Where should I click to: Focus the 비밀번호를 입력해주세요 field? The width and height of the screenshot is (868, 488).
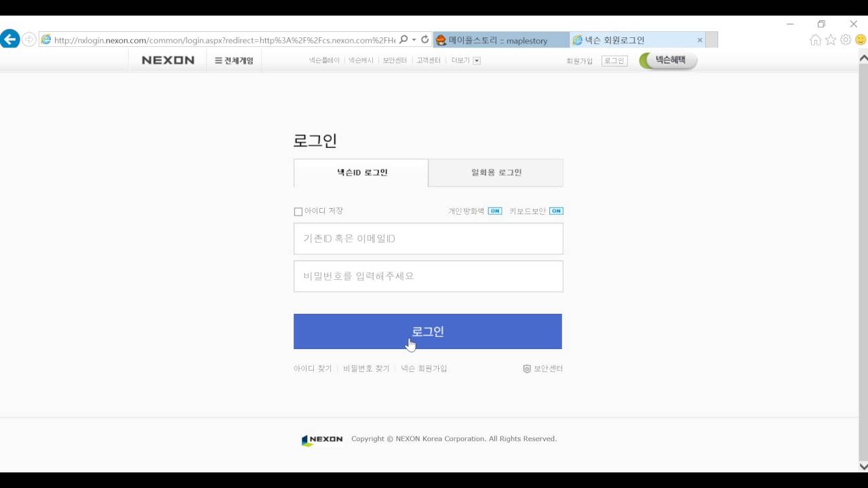pyautogui.click(x=429, y=276)
